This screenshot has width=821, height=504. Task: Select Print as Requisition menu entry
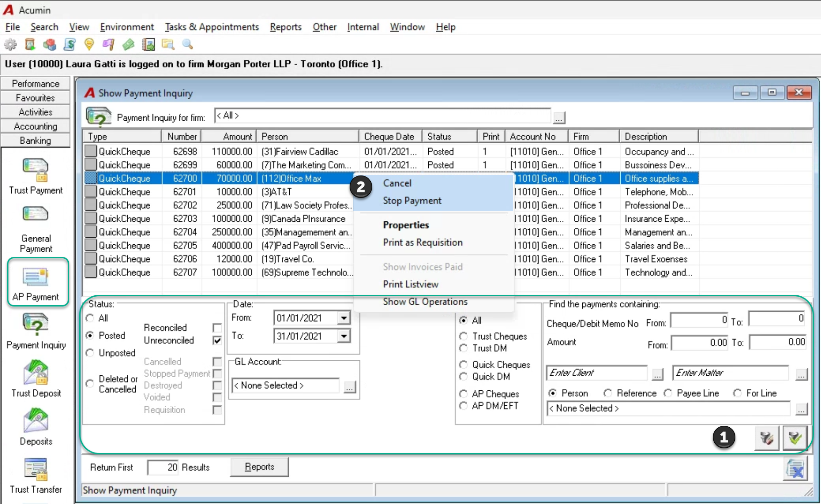click(x=423, y=242)
